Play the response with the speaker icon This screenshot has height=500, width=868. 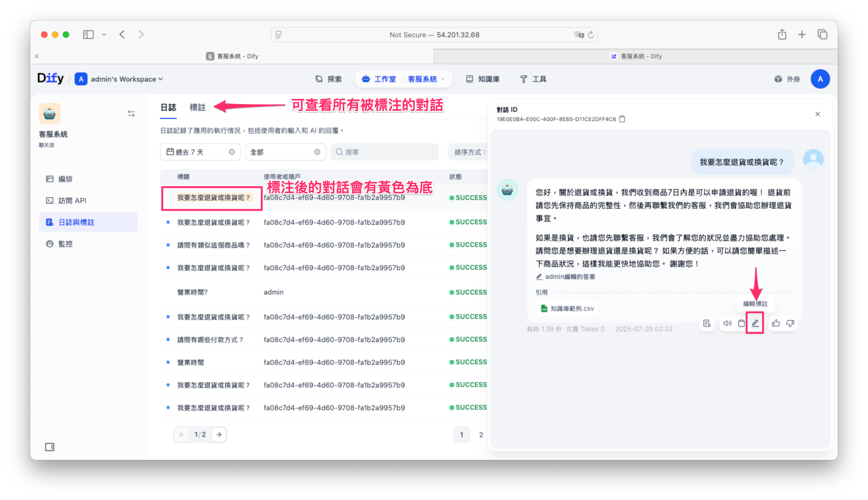pos(727,323)
